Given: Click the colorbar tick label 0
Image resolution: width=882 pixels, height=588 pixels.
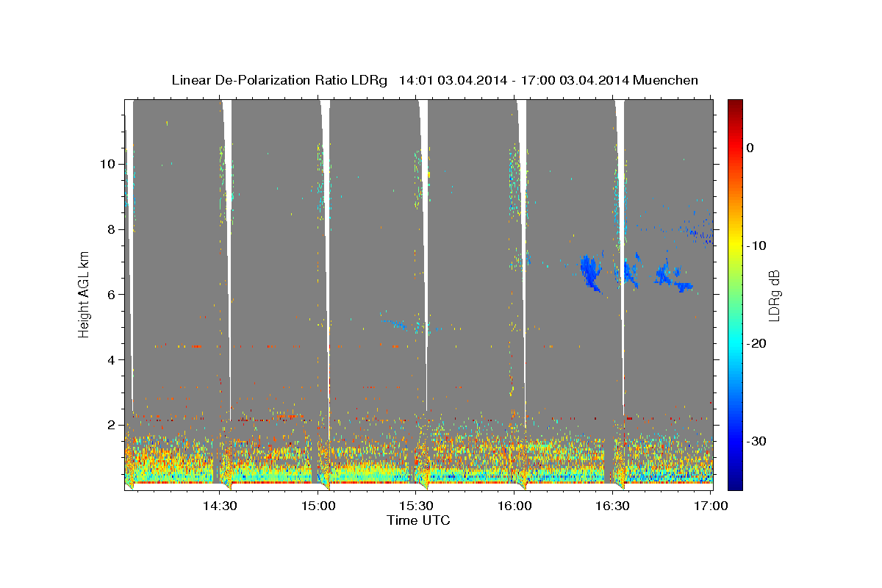Looking at the screenshot, I should point(750,148).
